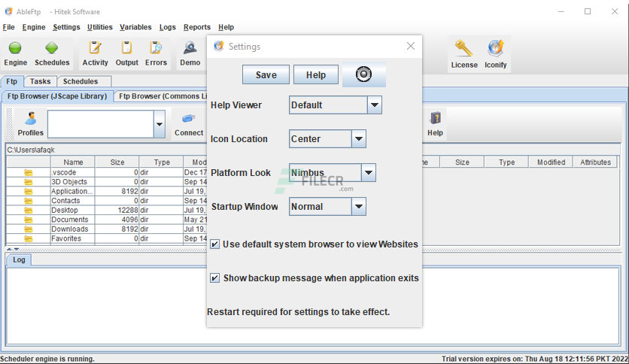This screenshot has width=629, height=364.
Task: Expand the Startup Window dropdown
Action: [359, 207]
